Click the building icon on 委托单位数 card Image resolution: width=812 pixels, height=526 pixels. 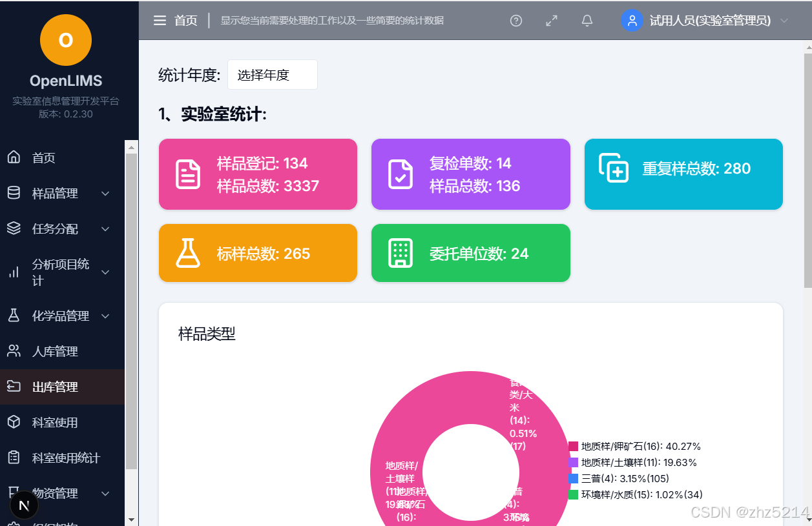[x=401, y=253]
